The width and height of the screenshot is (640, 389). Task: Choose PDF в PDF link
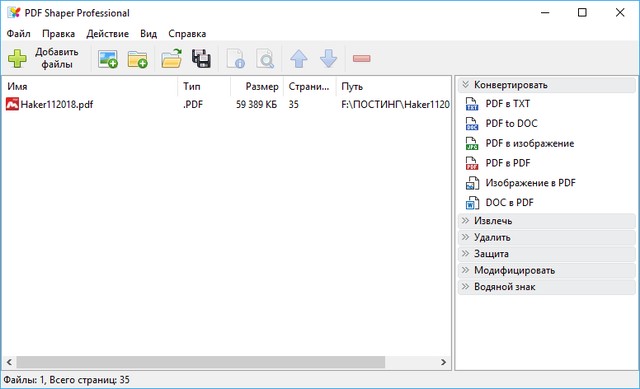(508, 163)
